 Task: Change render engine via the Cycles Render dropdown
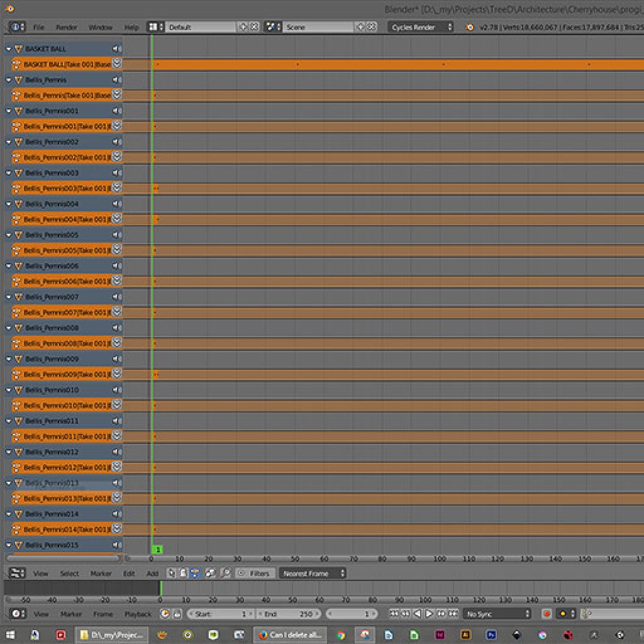[x=421, y=27]
